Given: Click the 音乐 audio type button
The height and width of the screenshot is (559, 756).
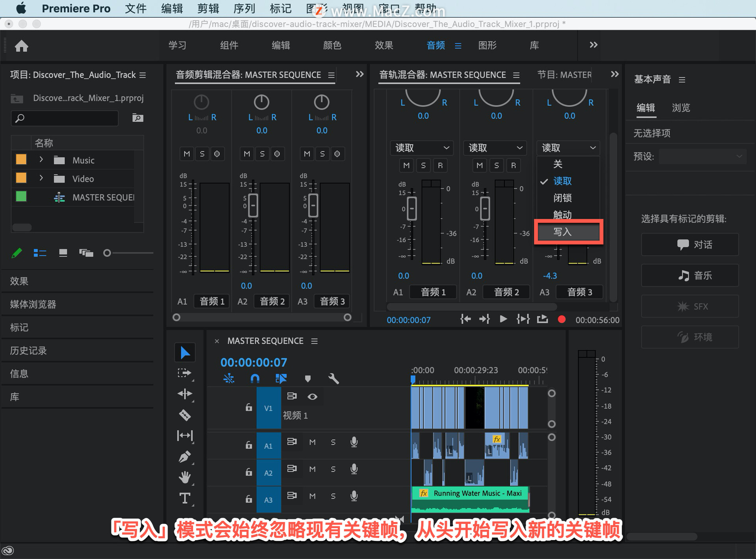Looking at the screenshot, I should [689, 275].
